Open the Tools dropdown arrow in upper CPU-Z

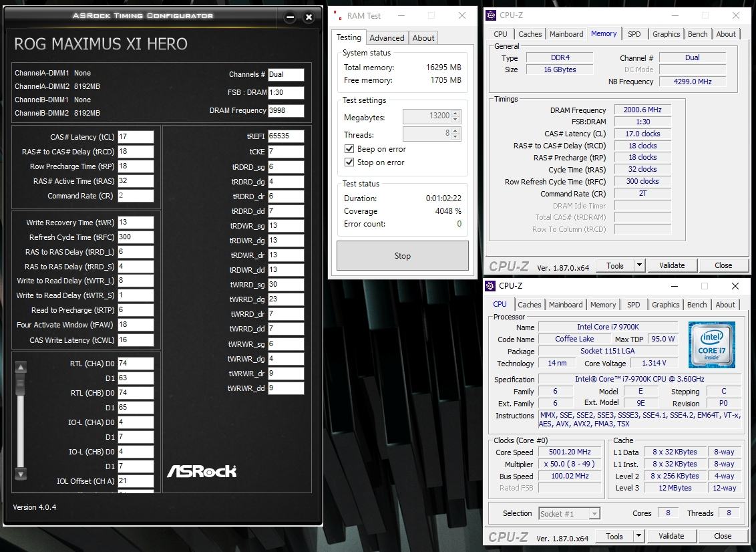pos(639,265)
